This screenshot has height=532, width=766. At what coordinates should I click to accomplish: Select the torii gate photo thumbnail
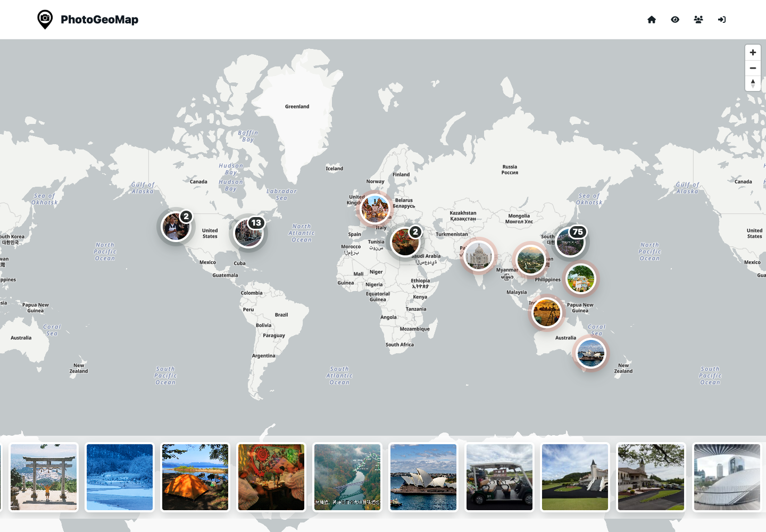point(44,477)
